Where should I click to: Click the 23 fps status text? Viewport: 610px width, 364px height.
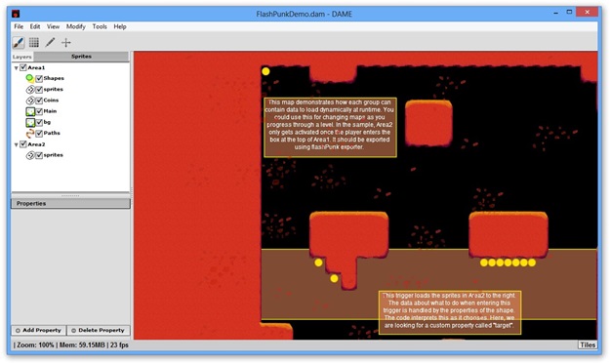(119, 344)
